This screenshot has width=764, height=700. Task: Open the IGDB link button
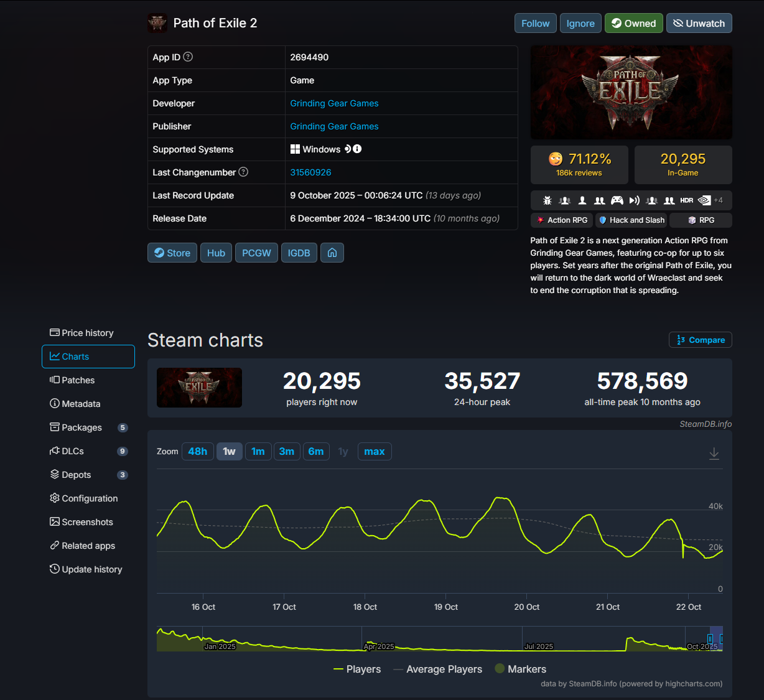point(299,253)
